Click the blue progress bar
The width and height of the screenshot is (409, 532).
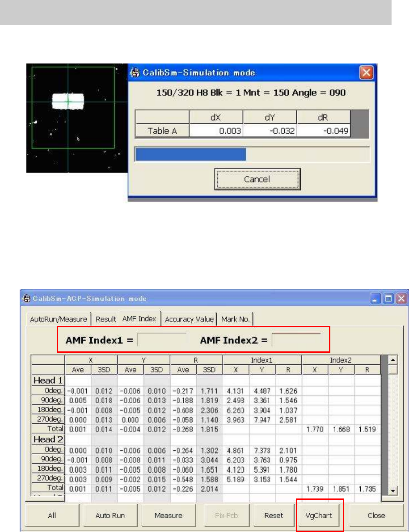(190, 154)
